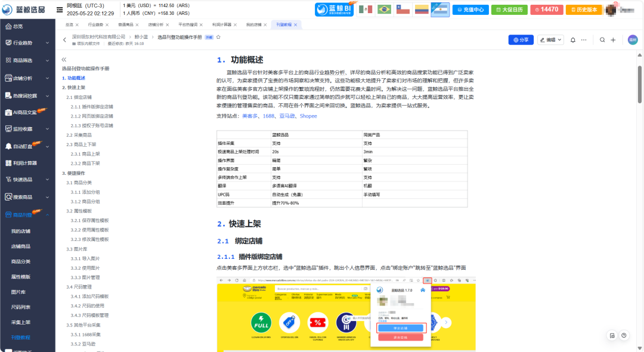Open the 编辑 edit dropdown
This screenshot has width=644, height=352.
pyautogui.click(x=550, y=40)
